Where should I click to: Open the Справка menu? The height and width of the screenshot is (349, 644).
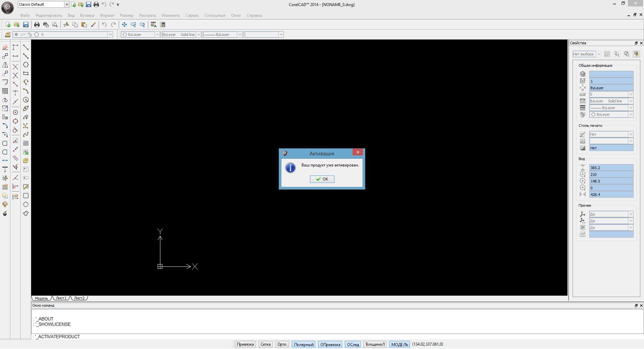(254, 15)
